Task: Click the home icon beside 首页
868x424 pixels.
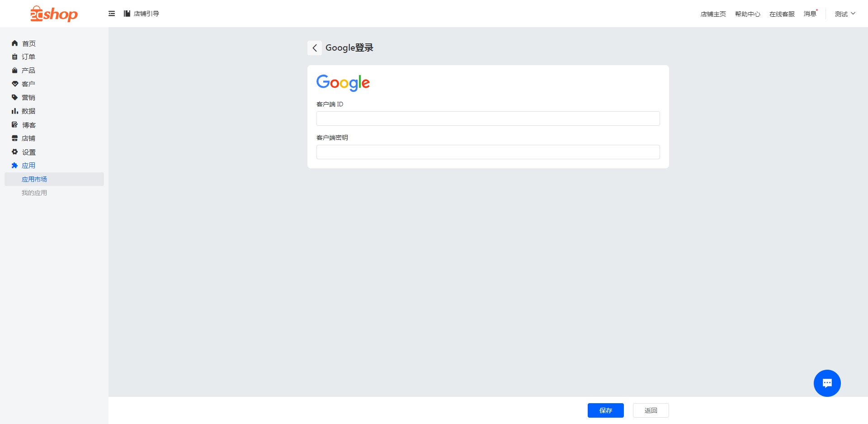Action: (x=14, y=43)
